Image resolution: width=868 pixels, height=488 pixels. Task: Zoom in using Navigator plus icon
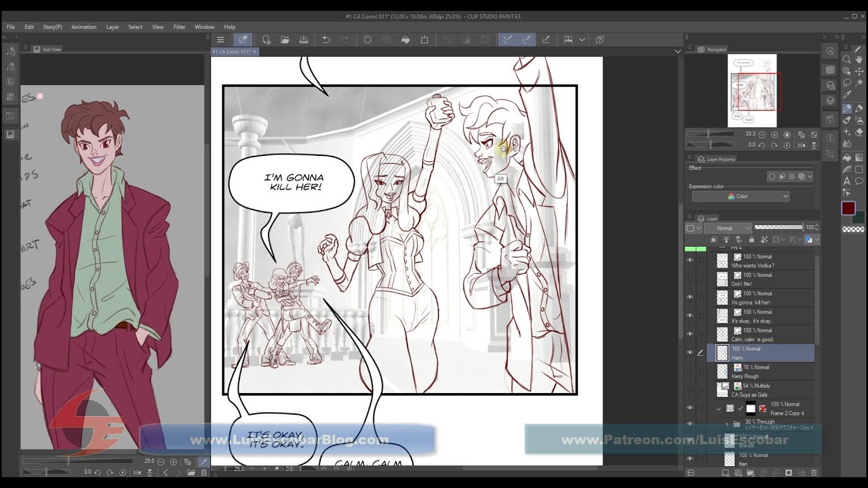click(x=774, y=135)
